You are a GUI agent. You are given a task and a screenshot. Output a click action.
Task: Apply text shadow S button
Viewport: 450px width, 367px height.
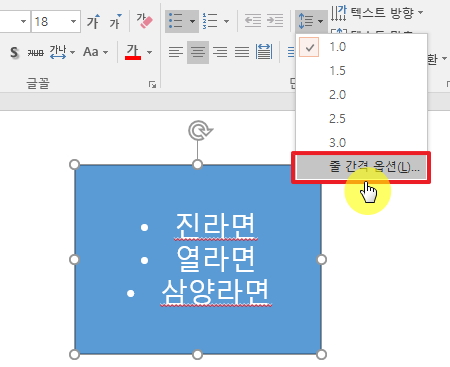[x=14, y=52]
